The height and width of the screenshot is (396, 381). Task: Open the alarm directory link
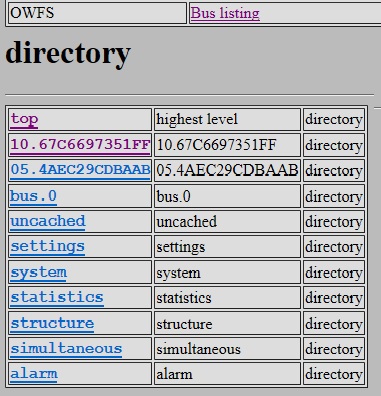[x=34, y=374]
